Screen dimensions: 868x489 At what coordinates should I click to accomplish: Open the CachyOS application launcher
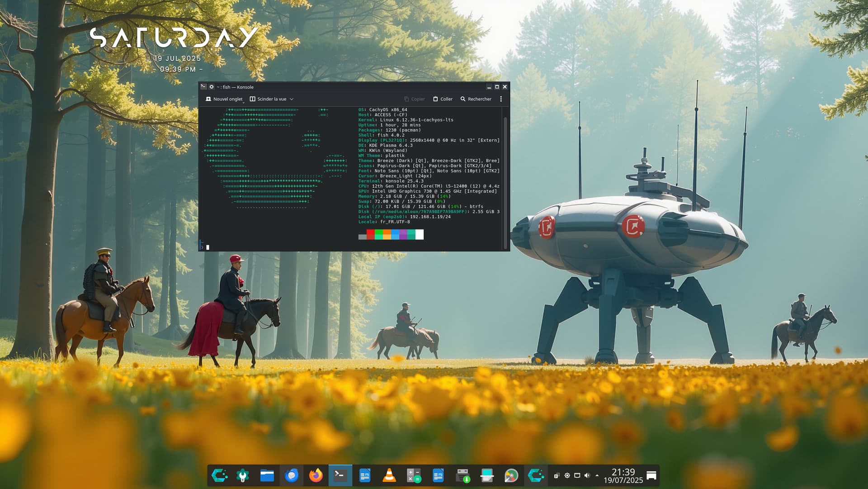coord(220,475)
